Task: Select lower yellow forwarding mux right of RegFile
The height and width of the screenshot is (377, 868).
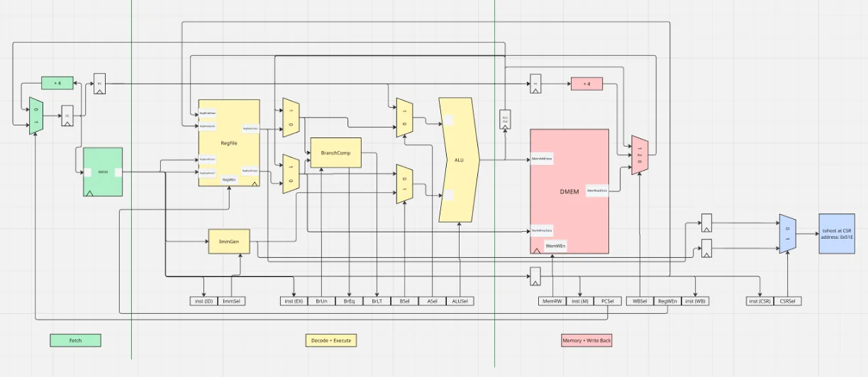Action: point(291,173)
